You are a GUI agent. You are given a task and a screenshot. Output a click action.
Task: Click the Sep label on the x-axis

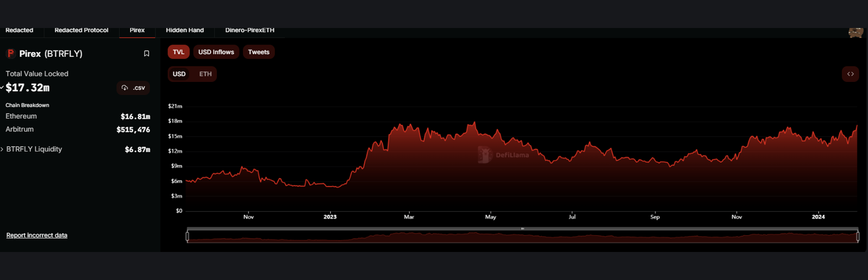coord(655,217)
